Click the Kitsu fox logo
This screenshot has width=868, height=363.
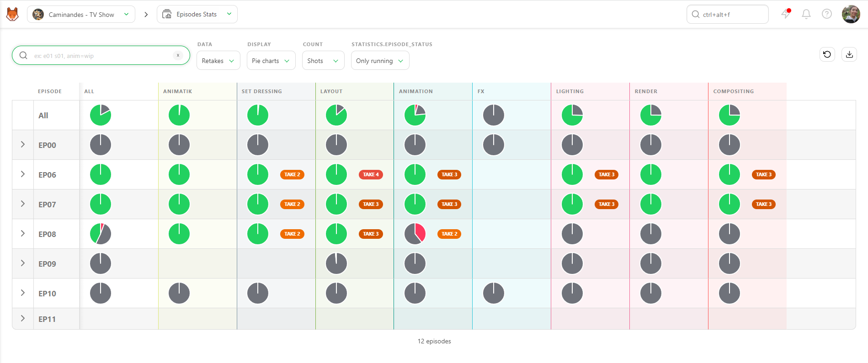[x=12, y=14]
